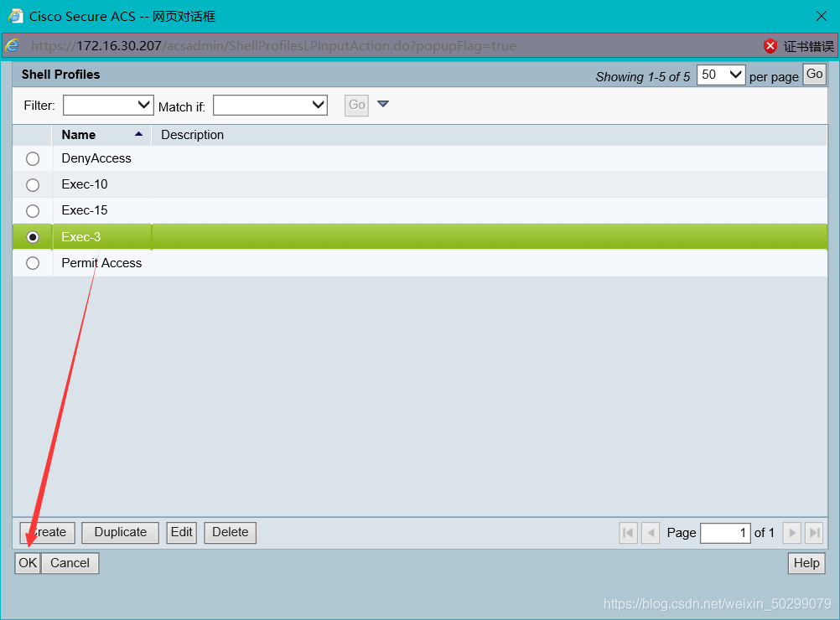Click the red certificate error shield icon

pos(770,46)
